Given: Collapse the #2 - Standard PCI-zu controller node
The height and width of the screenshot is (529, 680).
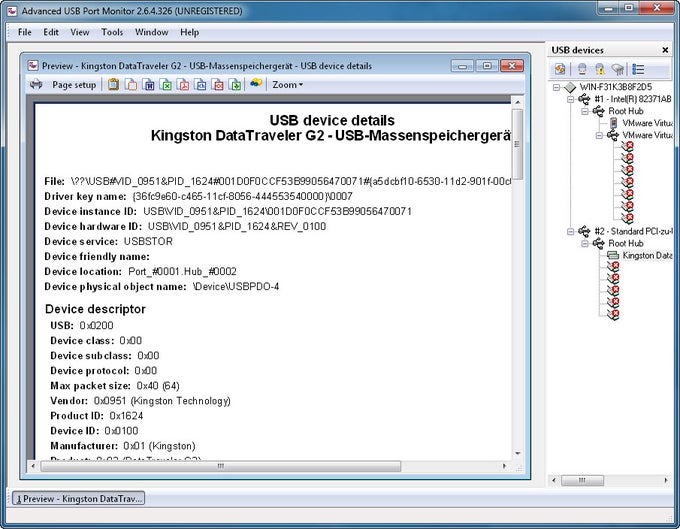Looking at the screenshot, I should 571,232.
